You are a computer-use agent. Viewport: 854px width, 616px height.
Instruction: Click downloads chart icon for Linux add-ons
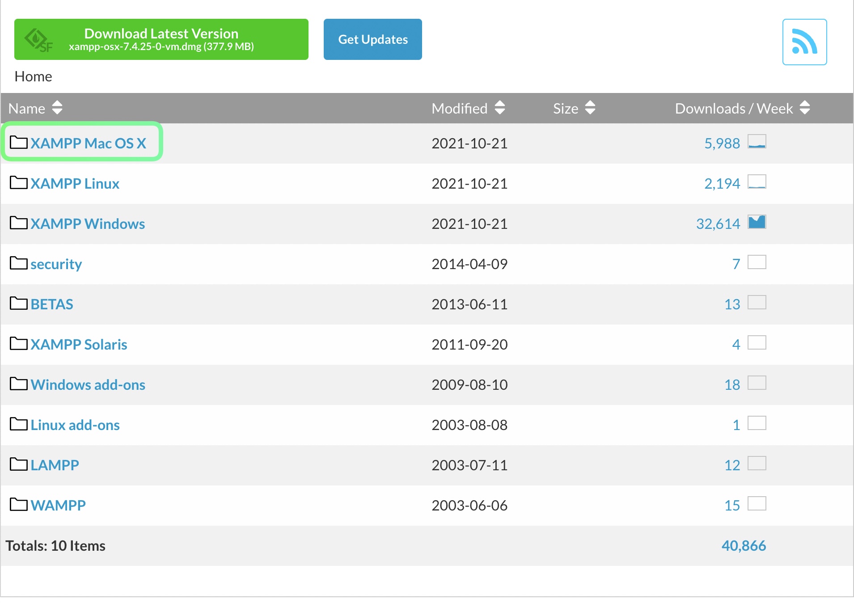(x=757, y=423)
